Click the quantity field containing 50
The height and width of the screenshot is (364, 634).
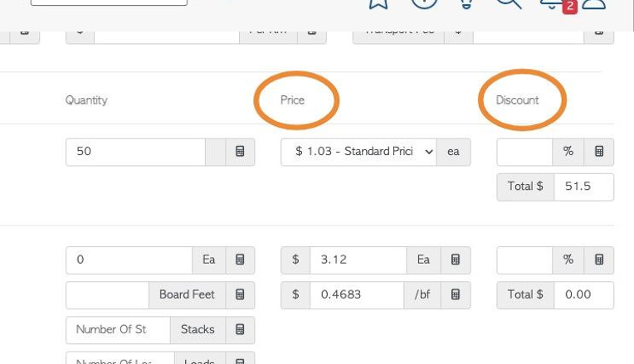pos(135,152)
